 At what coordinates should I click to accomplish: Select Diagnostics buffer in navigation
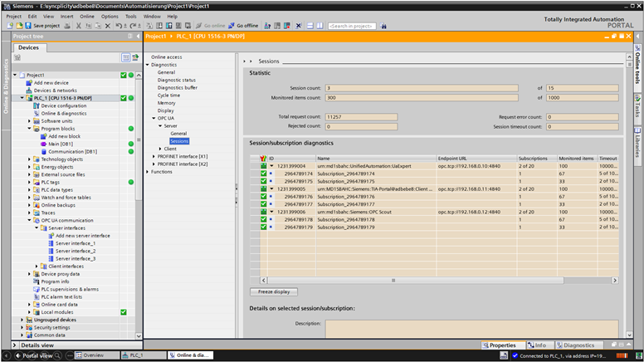pos(178,87)
